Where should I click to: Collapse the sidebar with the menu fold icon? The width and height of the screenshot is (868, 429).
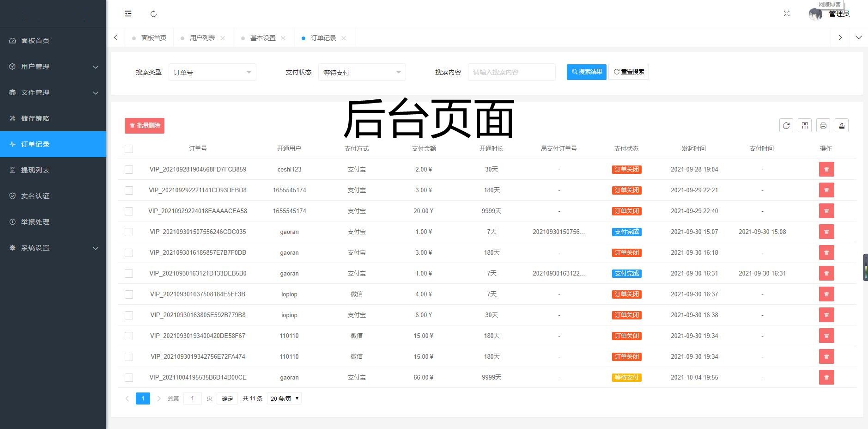click(x=128, y=14)
